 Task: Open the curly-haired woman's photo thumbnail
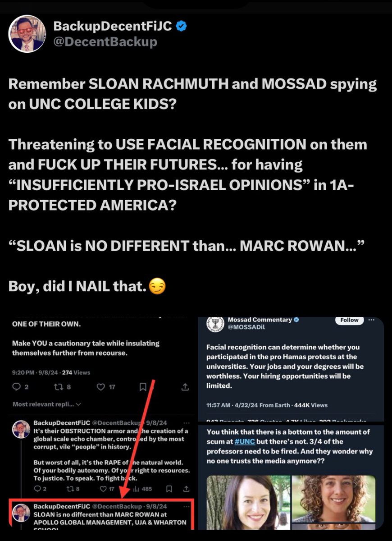tap(333, 500)
